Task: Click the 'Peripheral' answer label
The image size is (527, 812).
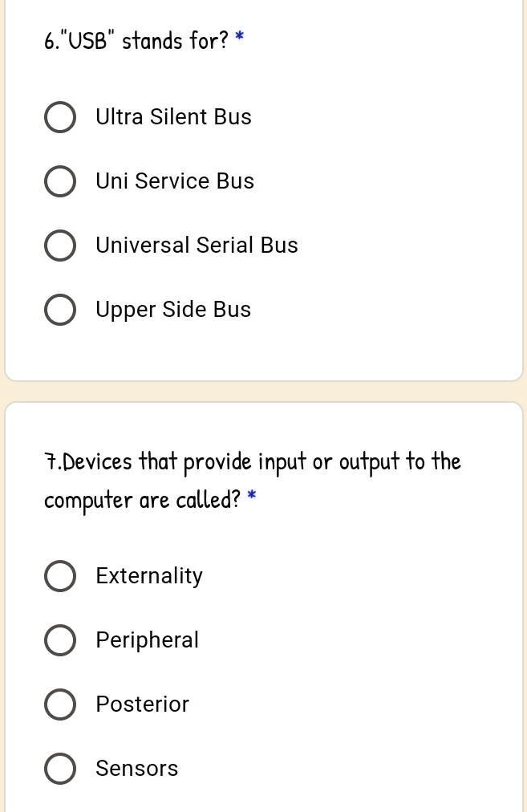Action: (147, 640)
